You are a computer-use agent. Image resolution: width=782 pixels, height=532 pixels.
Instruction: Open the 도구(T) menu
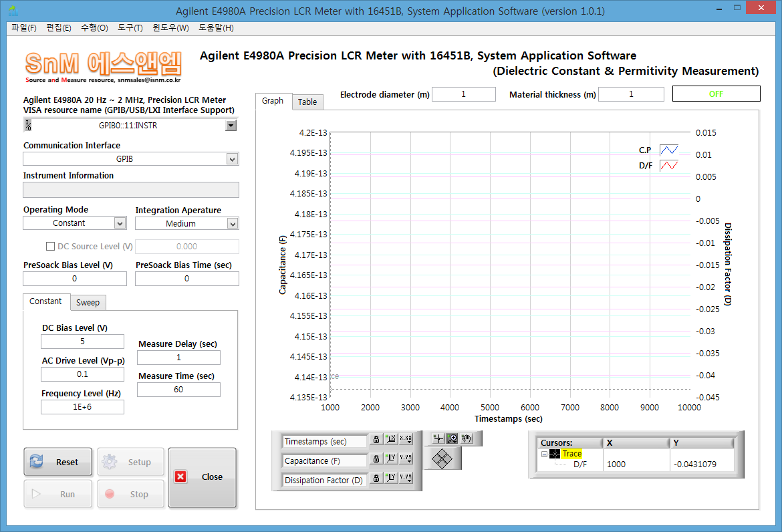tap(130, 28)
